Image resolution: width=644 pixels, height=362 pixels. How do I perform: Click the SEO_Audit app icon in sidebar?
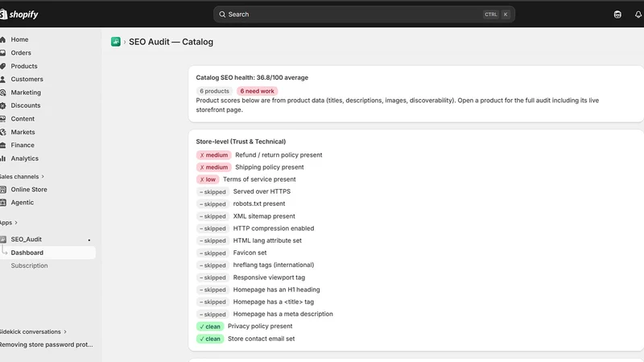(3, 239)
